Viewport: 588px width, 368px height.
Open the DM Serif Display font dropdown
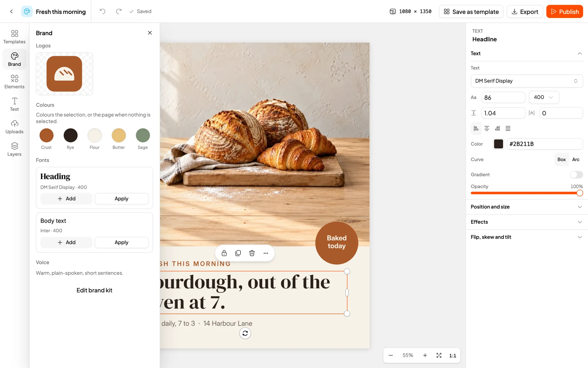527,81
